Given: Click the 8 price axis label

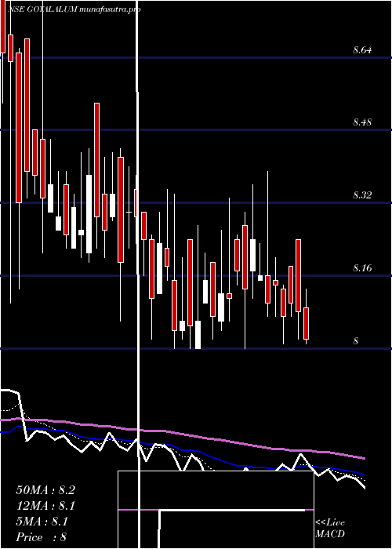Looking at the screenshot, I should pyautogui.click(x=356, y=340).
